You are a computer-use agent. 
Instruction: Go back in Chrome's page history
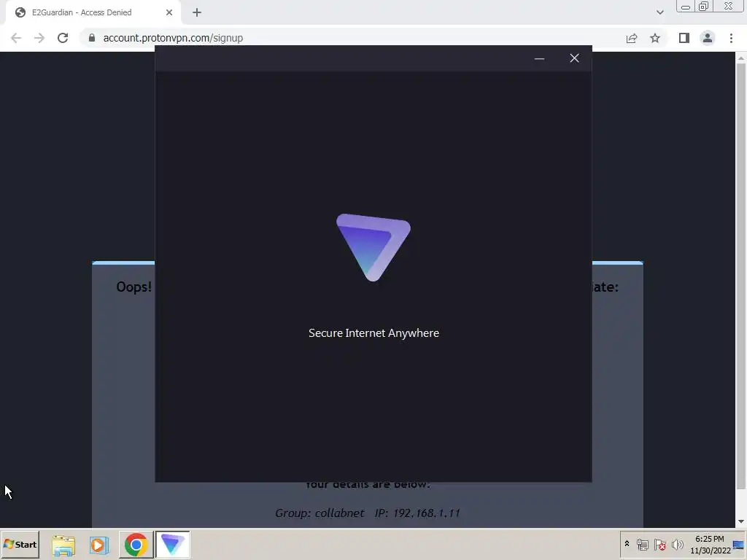(16, 38)
